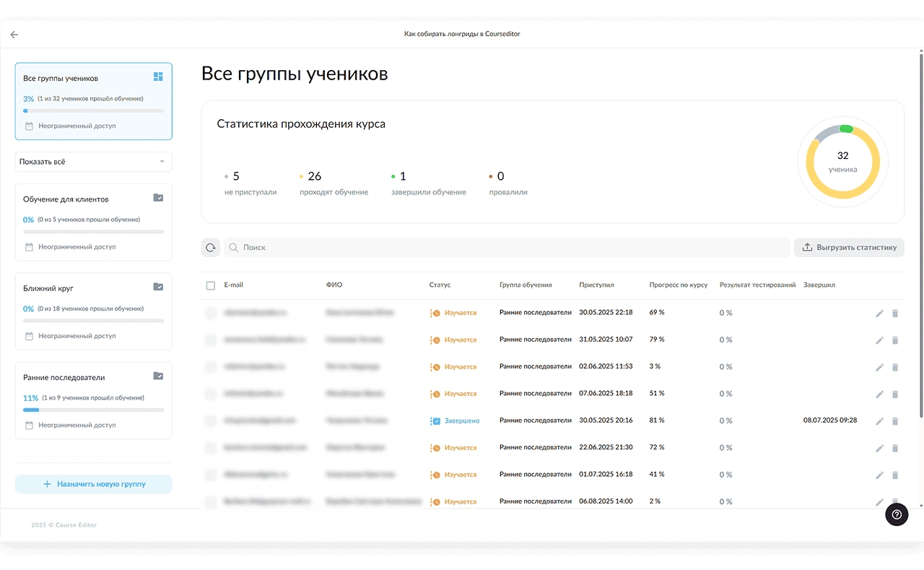924x570 pixels.
Task: Open the Показать всё dropdown
Action: click(94, 162)
